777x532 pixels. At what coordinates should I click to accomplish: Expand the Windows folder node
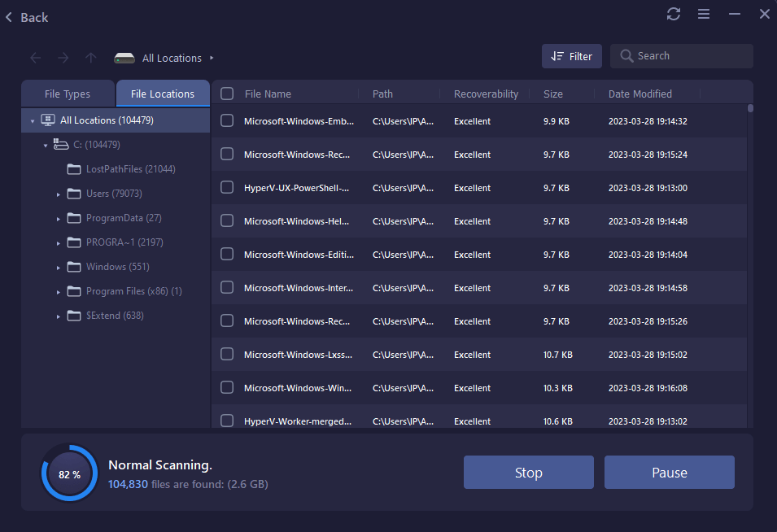(58, 267)
